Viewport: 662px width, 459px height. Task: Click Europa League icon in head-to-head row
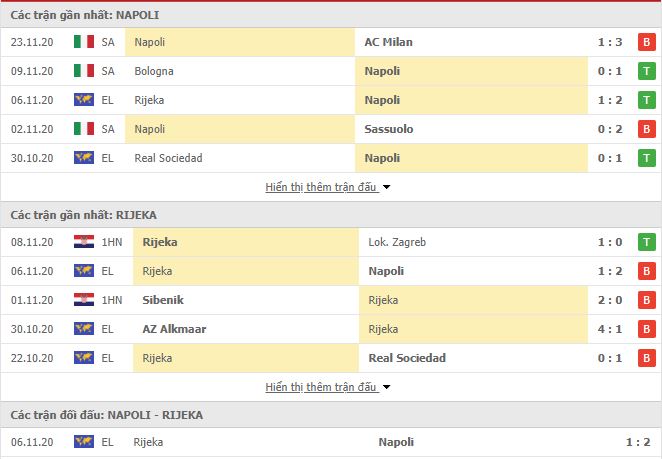tap(84, 442)
